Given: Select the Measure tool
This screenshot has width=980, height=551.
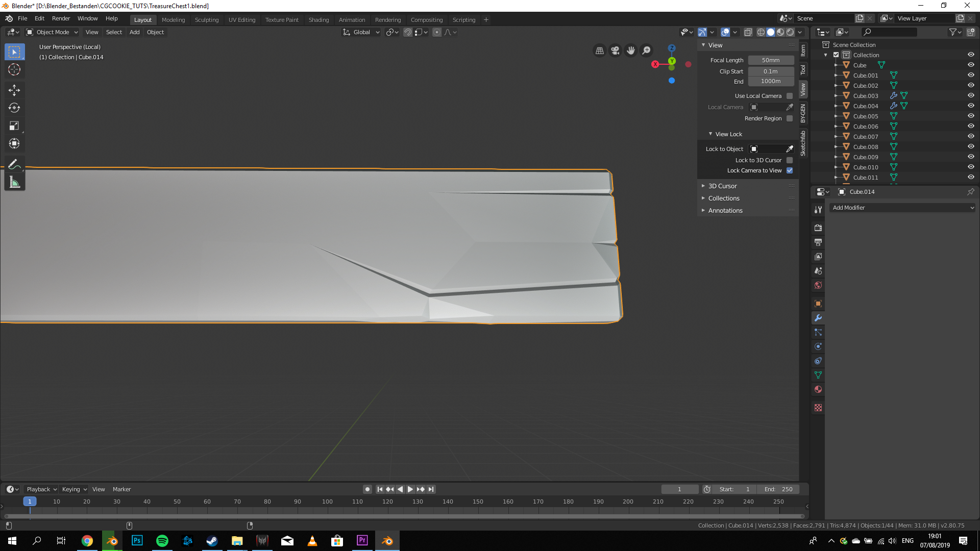Looking at the screenshot, I should tap(14, 182).
